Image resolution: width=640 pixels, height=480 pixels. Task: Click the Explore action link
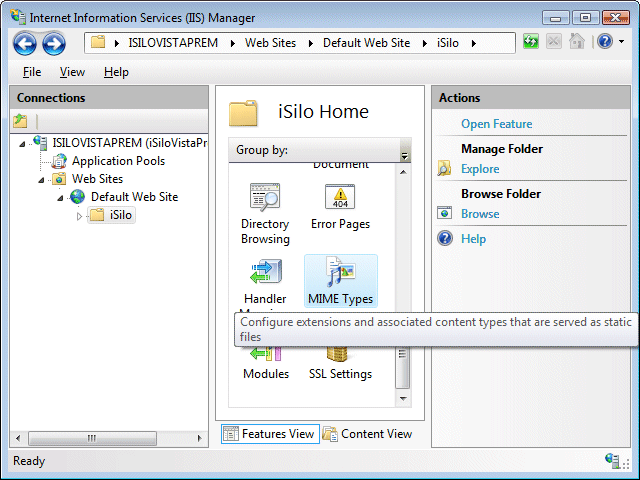pyautogui.click(x=480, y=169)
